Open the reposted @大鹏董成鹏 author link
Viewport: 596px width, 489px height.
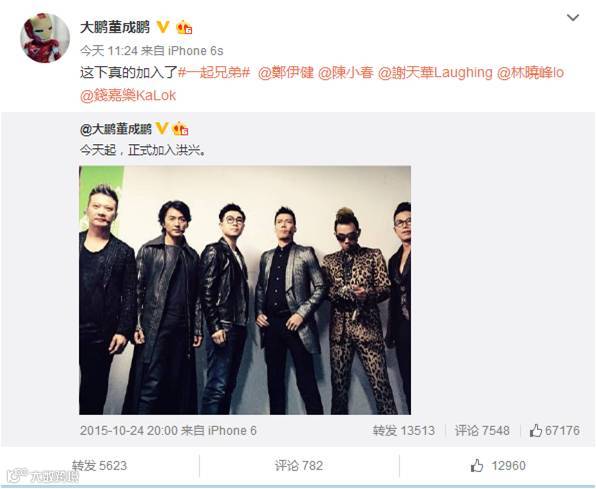tap(116, 129)
